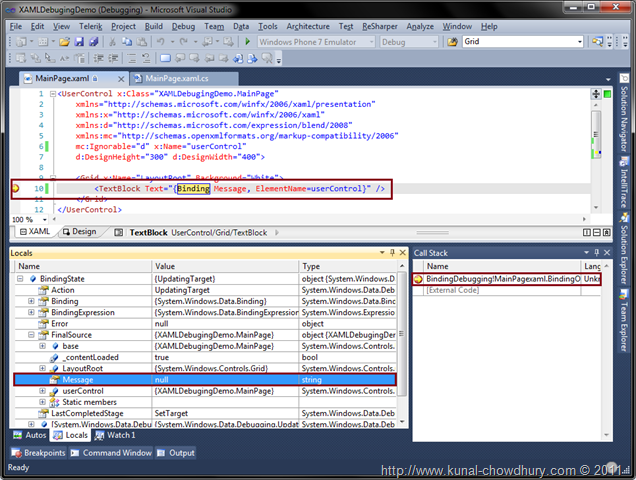Click the New Project toolbar icon
This screenshot has height=480, width=636.
(21, 42)
